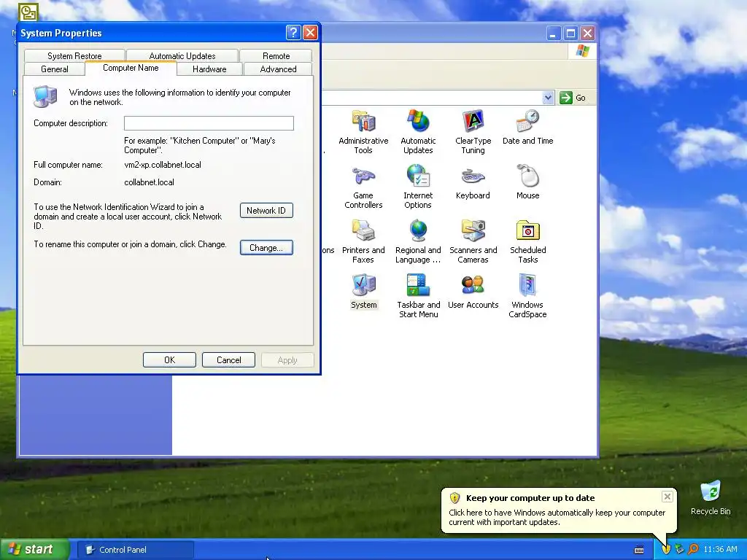Viewport: 747px width, 560px height.
Task: Click the disabled Apply button
Action: 287,360
